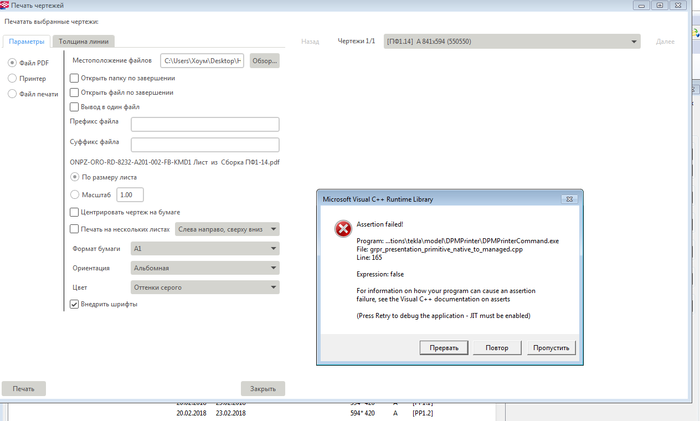Click the Суффикс файла input field

[x=205, y=145]
